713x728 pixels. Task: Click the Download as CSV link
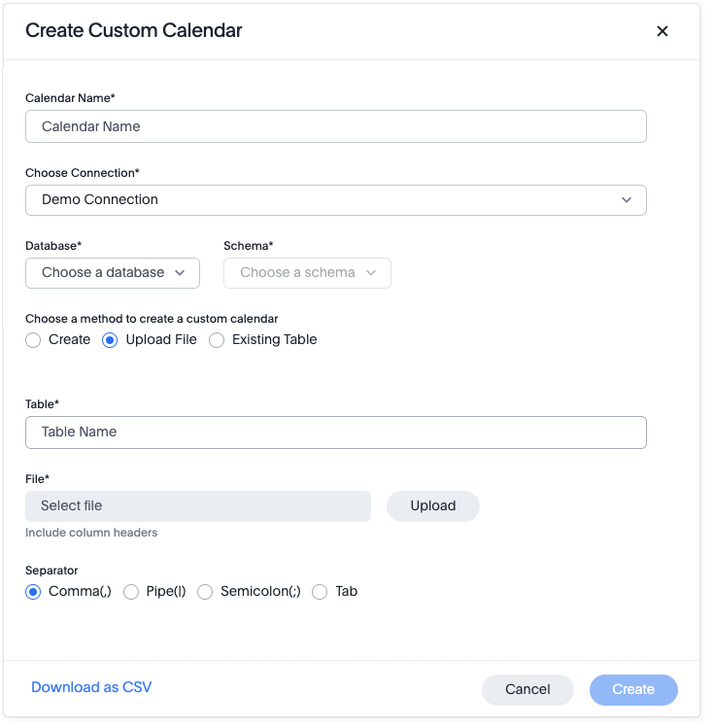click(91, 687)
